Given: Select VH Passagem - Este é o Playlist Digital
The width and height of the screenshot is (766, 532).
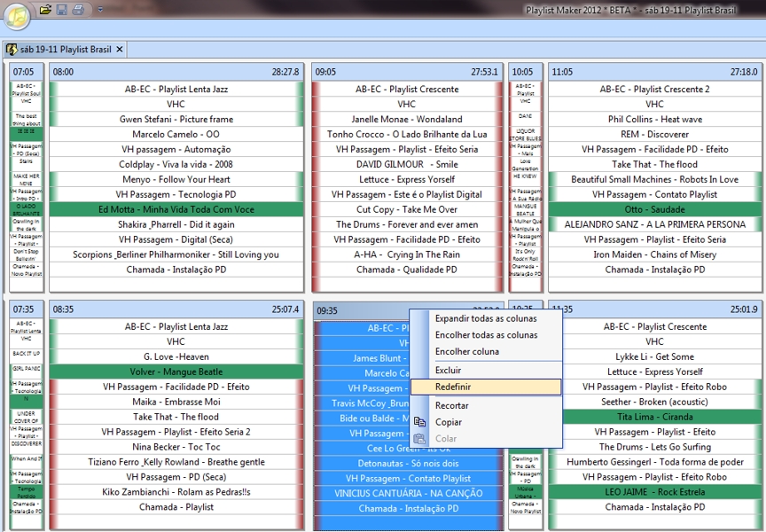Looking at the screenshot, I should point(407,194).
